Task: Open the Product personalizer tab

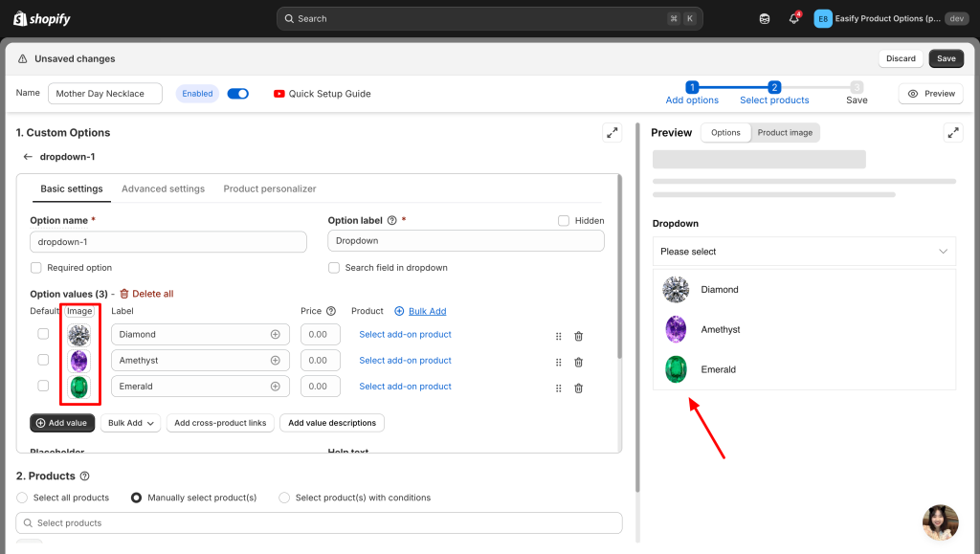Action: (x=270, y=189)
